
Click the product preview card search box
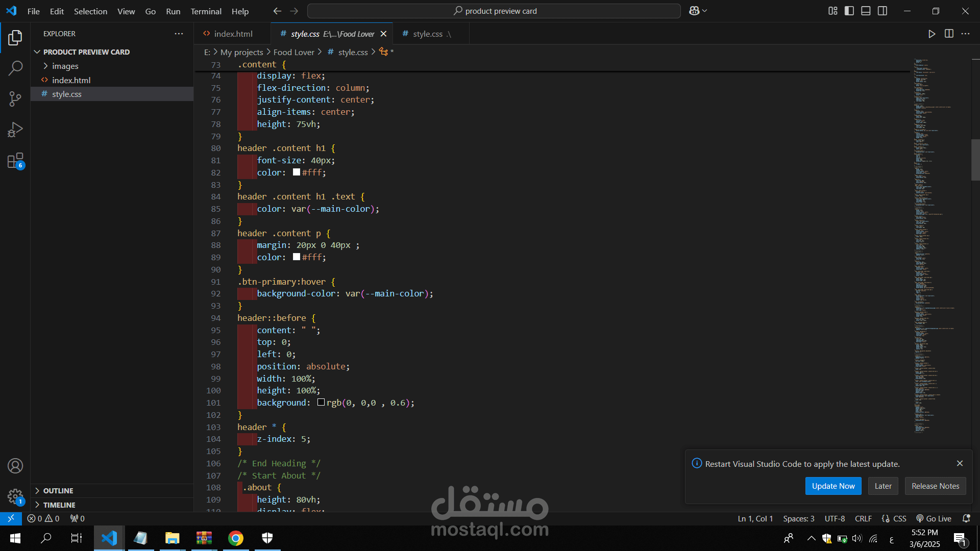coord(494,11)
